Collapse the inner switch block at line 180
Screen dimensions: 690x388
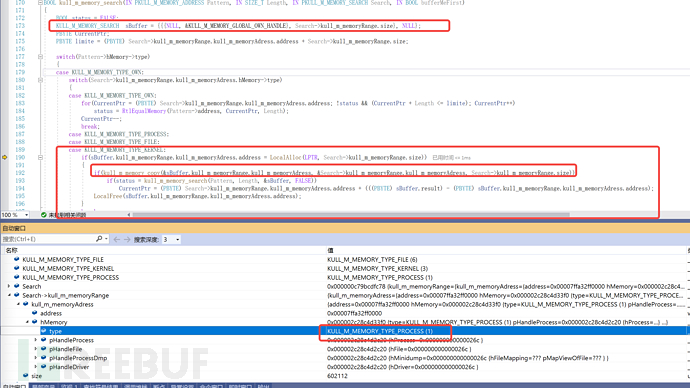point(40,80)
